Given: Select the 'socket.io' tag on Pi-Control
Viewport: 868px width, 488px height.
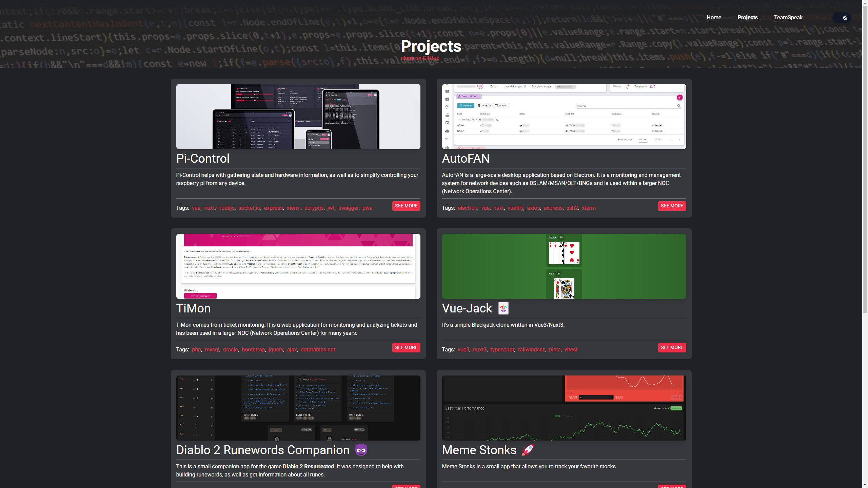Looking at the screenshot, I should click(249, 208).
